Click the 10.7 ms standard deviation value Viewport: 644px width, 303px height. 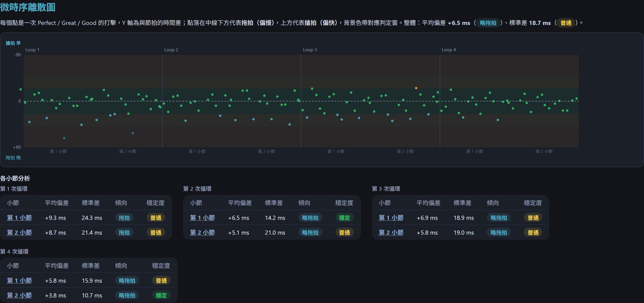[92, 296]
